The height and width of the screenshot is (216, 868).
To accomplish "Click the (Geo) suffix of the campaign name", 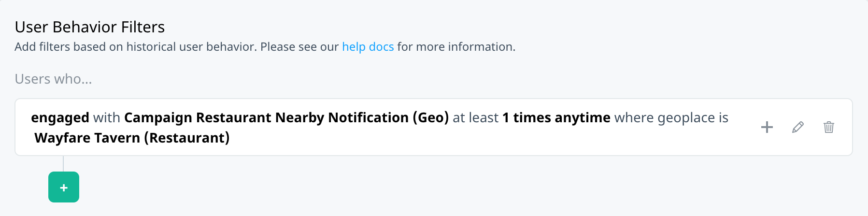I will coord(431,118).
